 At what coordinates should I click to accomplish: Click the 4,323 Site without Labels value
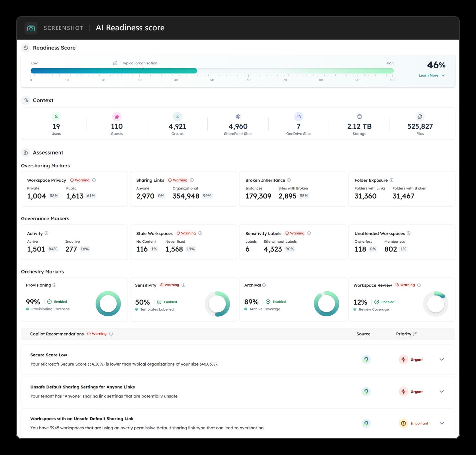[x=273, y=249]
